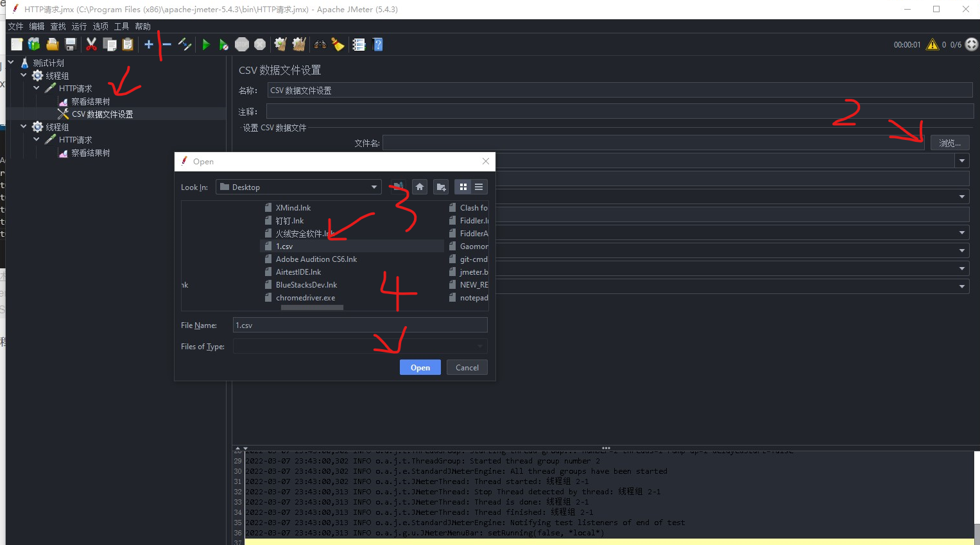Click the Open button in dialog
The image size is (980, 545).
pyautogui.click(x=420, y=367)
